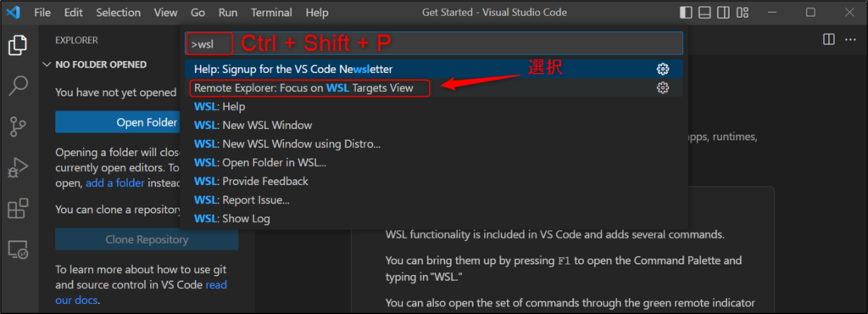Select 'WSL: New WSL Window using Distro...'
868x314 pixels.
point(434,144)
